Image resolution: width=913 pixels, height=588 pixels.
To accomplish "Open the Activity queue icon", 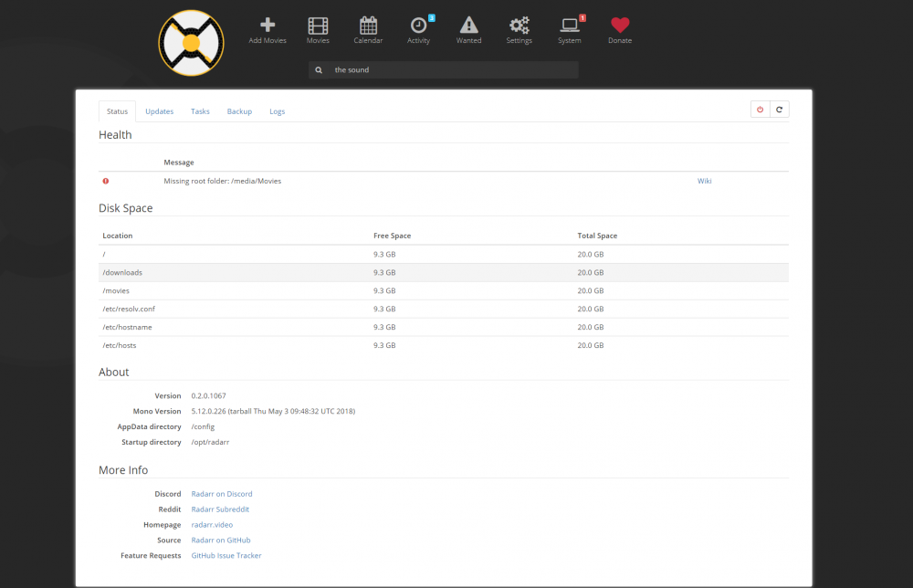I will 419,26.
